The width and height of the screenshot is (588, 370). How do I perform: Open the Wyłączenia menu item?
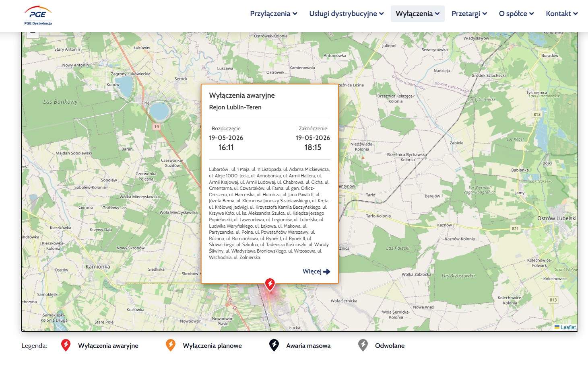pos(418,14)
